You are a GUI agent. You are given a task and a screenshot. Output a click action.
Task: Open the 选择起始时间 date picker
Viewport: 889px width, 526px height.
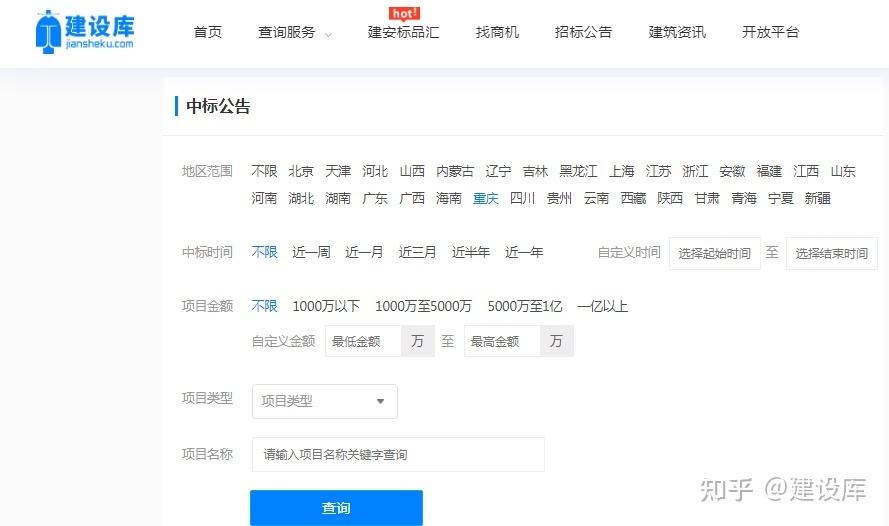(x=715, y=253)
